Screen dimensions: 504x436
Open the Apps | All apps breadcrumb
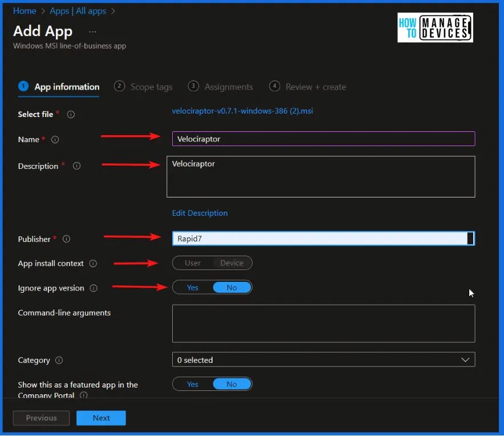click(78, 11)
